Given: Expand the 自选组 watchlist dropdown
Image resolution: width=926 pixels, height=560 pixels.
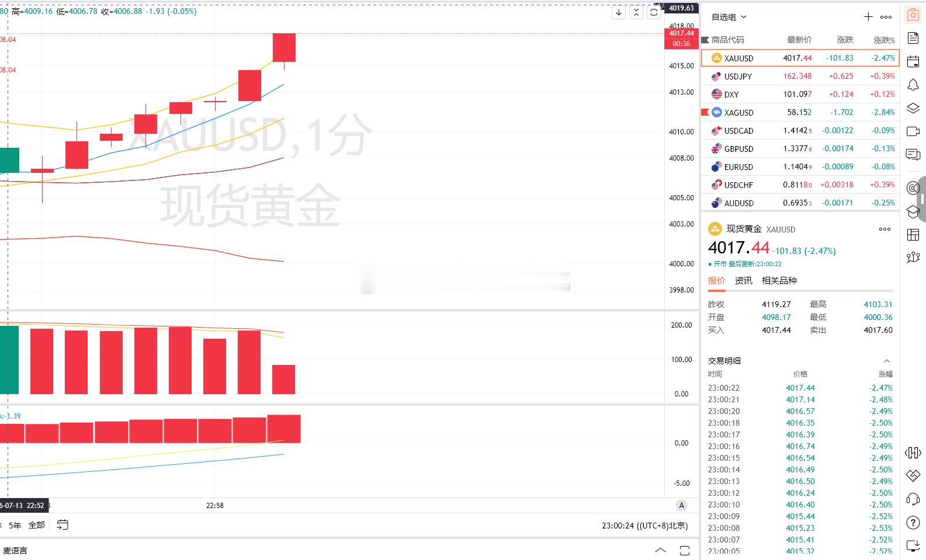Looking at the screenshot, I should pos(729,17).
